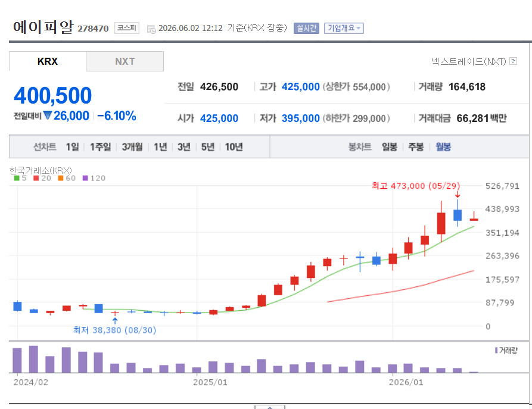Click the 봉차트 label

click(360, 147)
